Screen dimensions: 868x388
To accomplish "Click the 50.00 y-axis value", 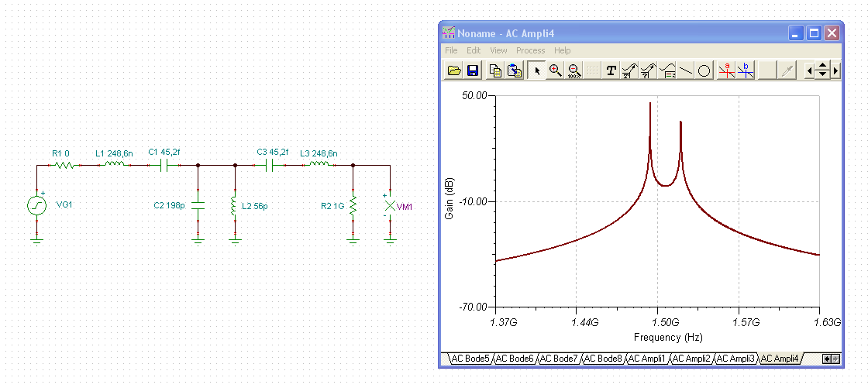I will [474, 95].
